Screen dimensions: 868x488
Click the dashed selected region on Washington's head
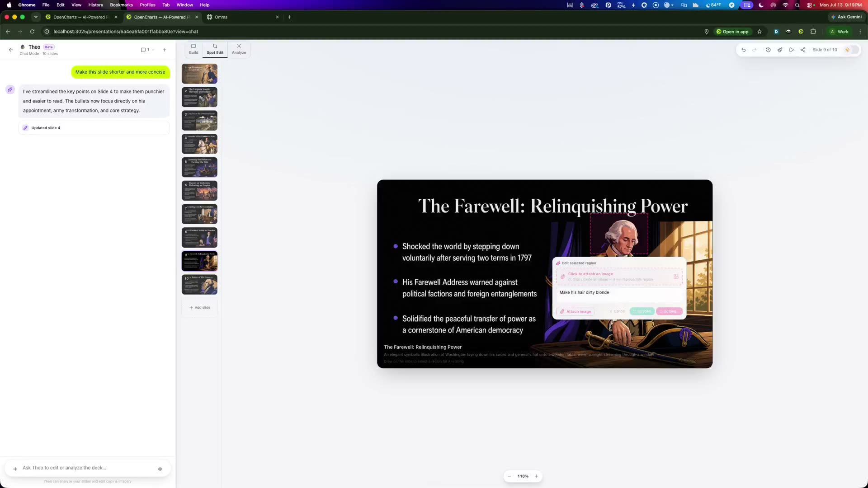click(x=619, y=234)
